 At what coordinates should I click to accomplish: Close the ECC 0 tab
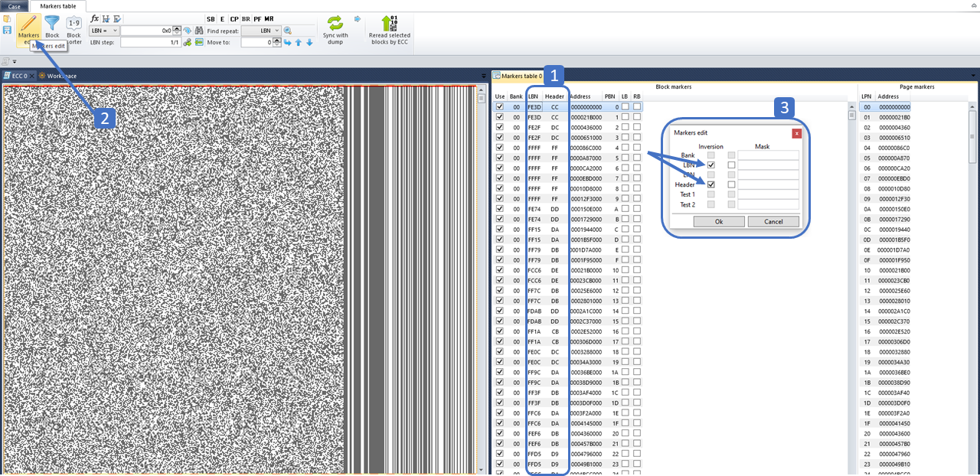[x=31, y=76]
